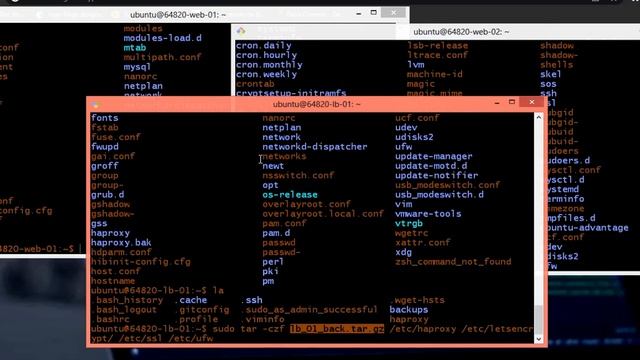Click 'update-manager' in the lb-01 listing

(434, 156)
